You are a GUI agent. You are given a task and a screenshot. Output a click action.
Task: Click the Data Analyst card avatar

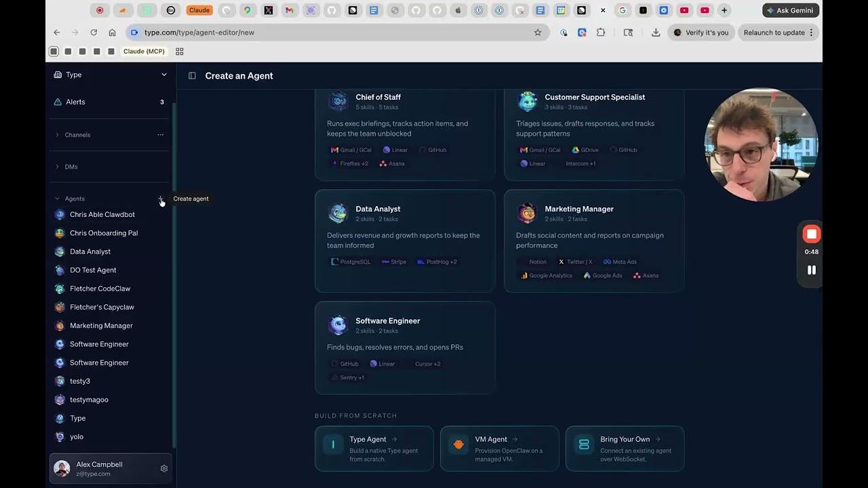tap(338, 213)
